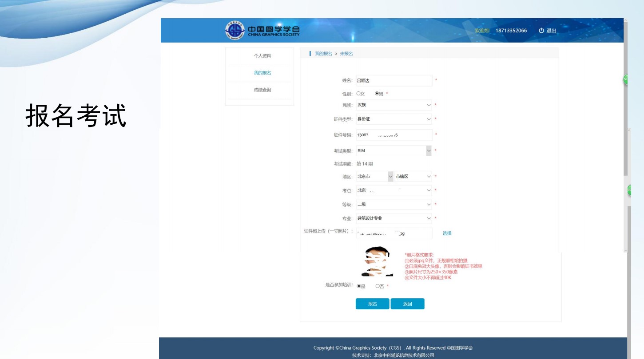Screen dimensions: 644x359
Task: Open 个人资料 in the sidebar
Action: click(262, 56)
